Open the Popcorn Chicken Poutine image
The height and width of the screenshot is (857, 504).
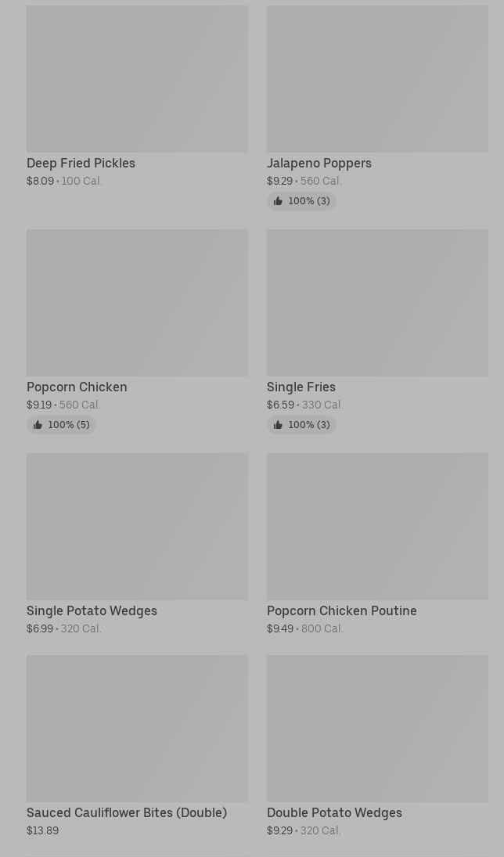click(377, 526)
